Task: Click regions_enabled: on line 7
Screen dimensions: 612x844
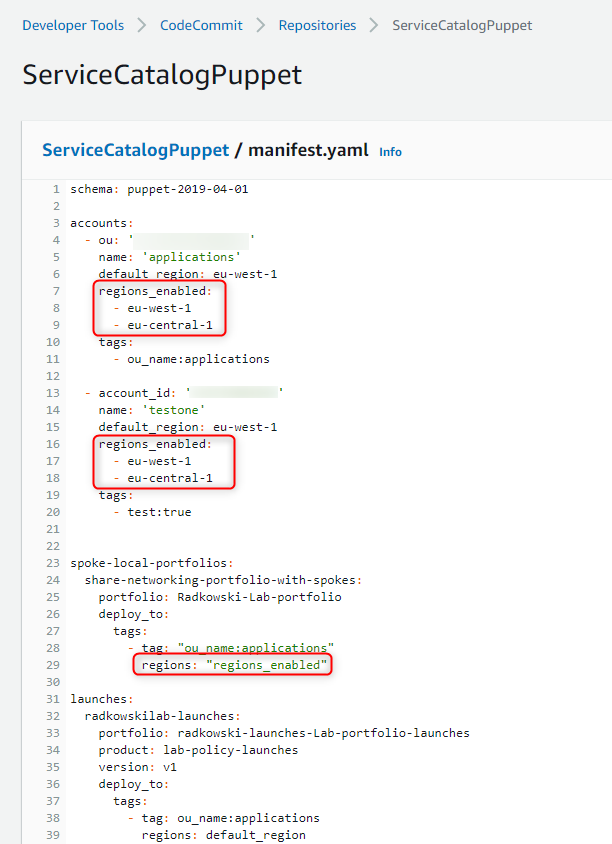Action: [156, 291]
